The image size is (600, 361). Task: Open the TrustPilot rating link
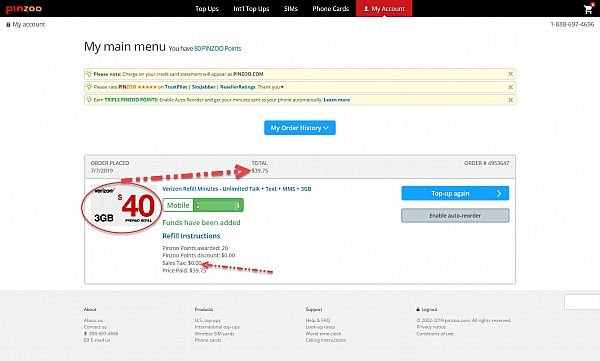click(x=176, y=87)
